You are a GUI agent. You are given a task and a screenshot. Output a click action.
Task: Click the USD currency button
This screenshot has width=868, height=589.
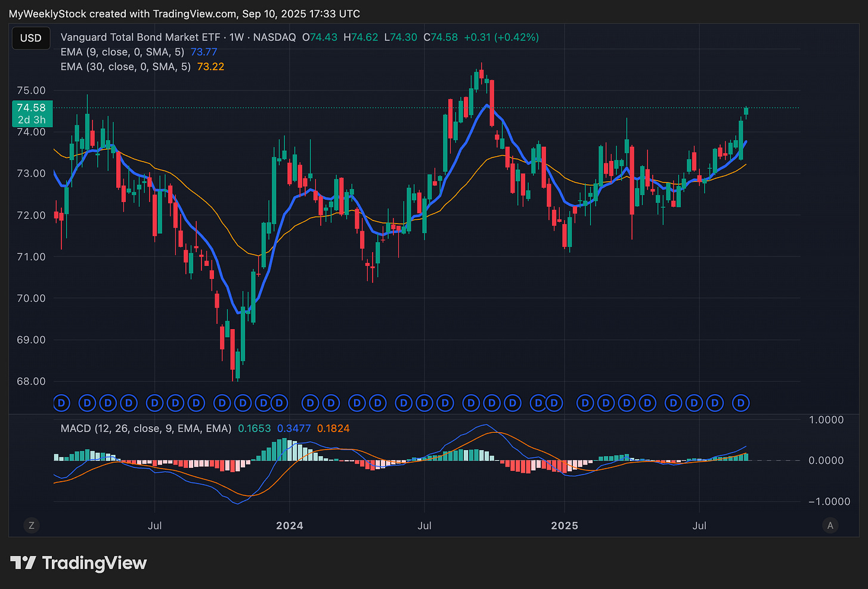[31, 38]
